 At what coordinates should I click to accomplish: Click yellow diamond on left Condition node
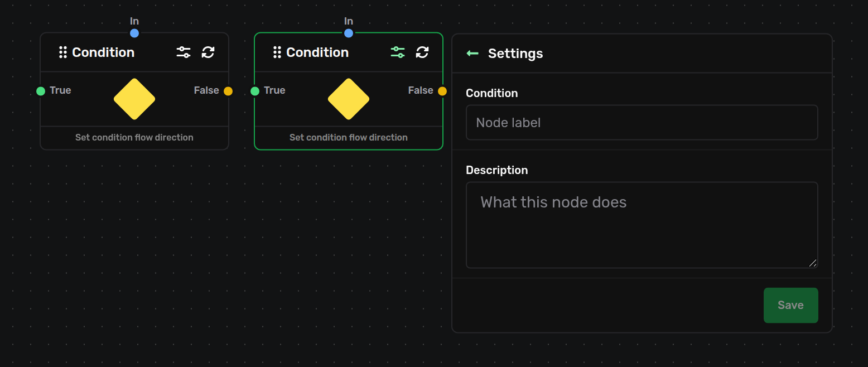134,99
